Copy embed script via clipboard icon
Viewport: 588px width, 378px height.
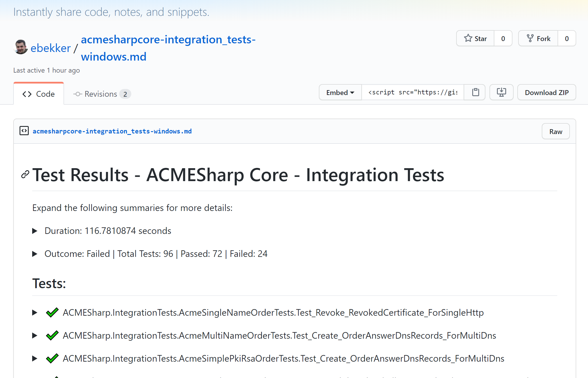coord(475,92)
